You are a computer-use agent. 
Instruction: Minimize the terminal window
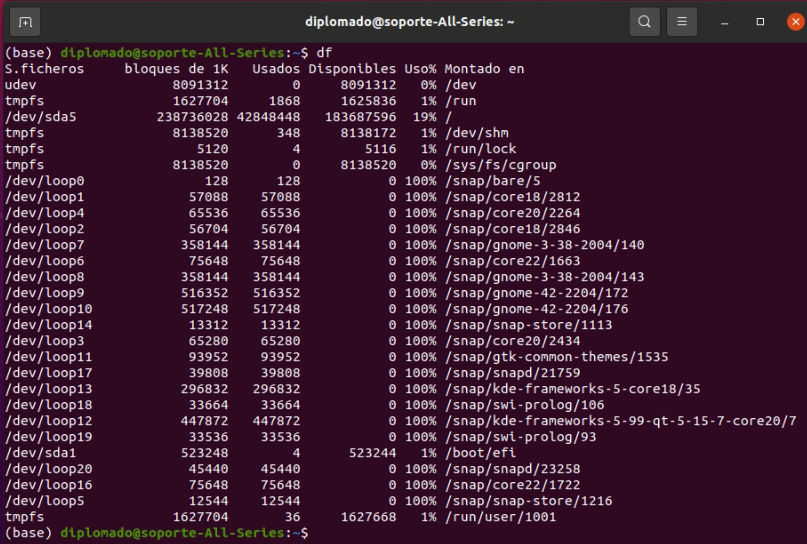tap(725, 22)
